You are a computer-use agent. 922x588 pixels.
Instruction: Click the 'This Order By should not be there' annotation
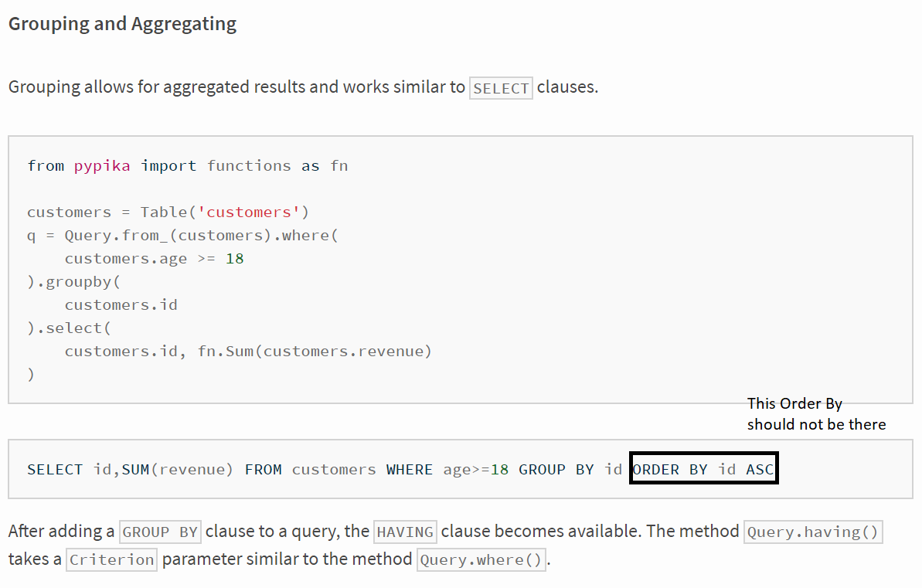pos(816,414)
